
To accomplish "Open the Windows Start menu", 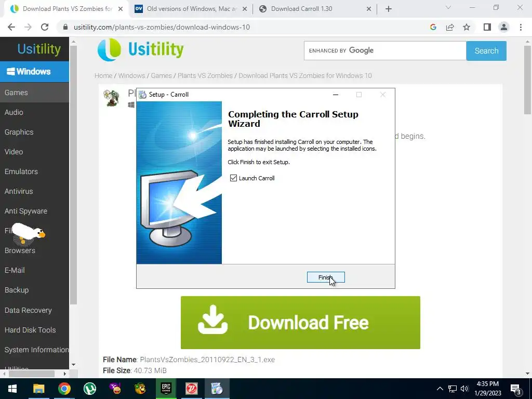I will pos(12,389).
